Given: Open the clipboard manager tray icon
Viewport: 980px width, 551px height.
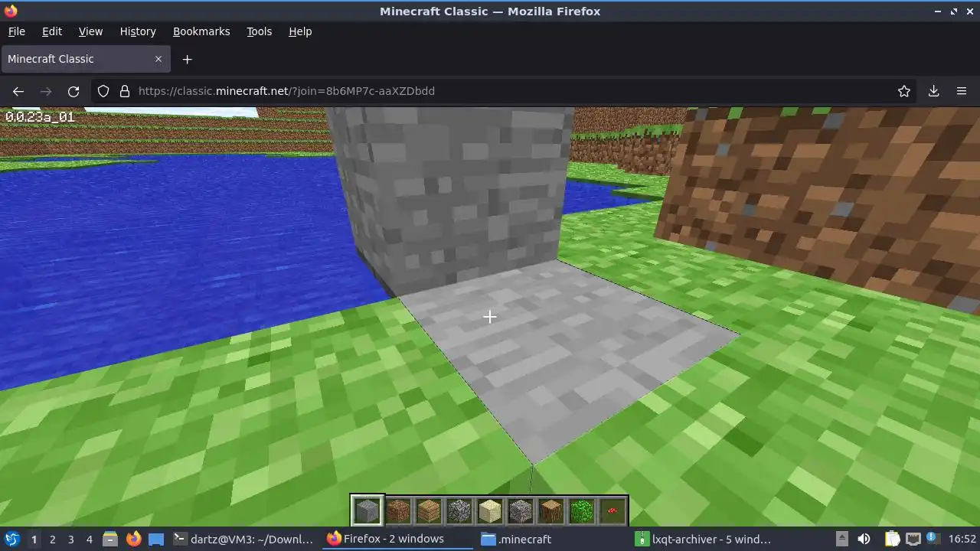Looking at the screenshot, I should [891, 539].
